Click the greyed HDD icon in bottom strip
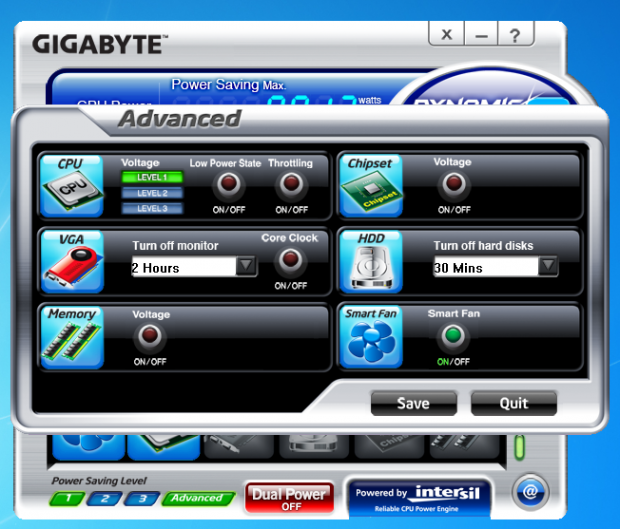 tap(314, 447)
